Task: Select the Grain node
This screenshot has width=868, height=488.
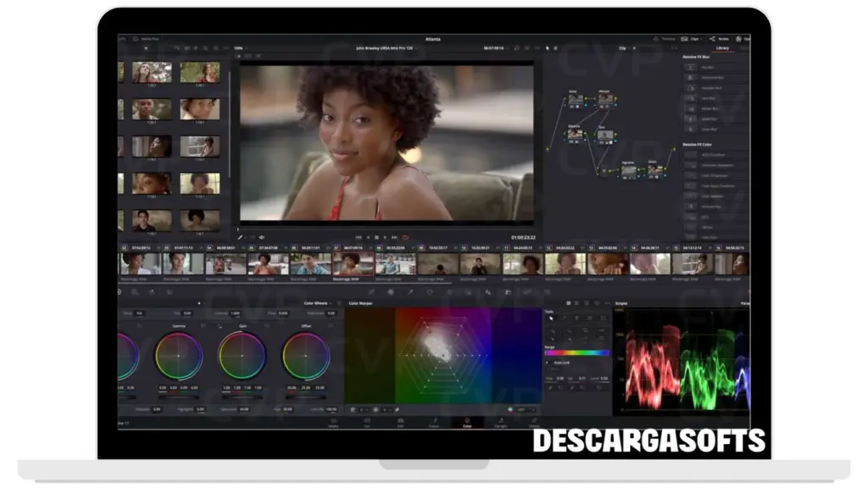Action: (x=655, y=169)
